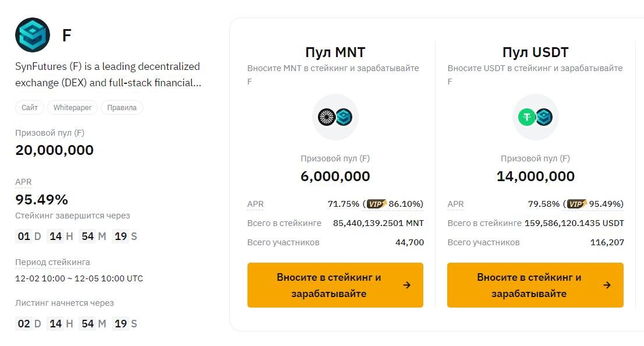The width and height of the screenshot is (644, 346).
Task: Click the VIP badge in the MNT pool
Action: 376,204
